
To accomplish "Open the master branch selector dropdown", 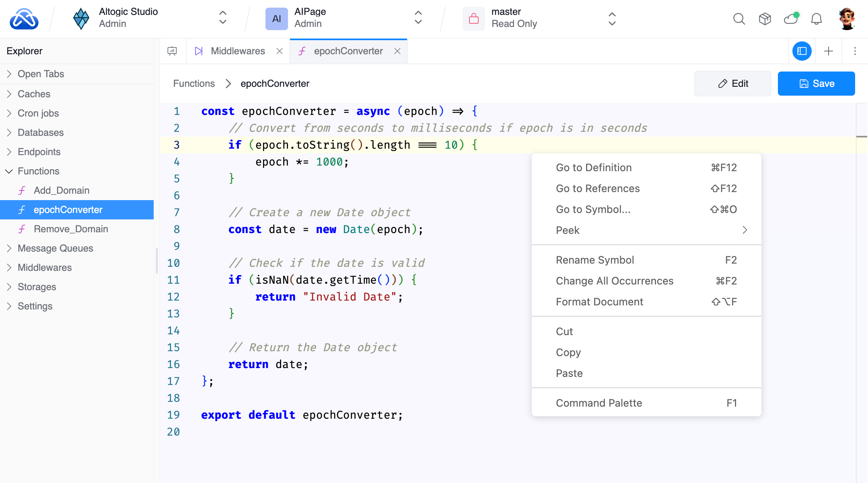I will (539, 18).
